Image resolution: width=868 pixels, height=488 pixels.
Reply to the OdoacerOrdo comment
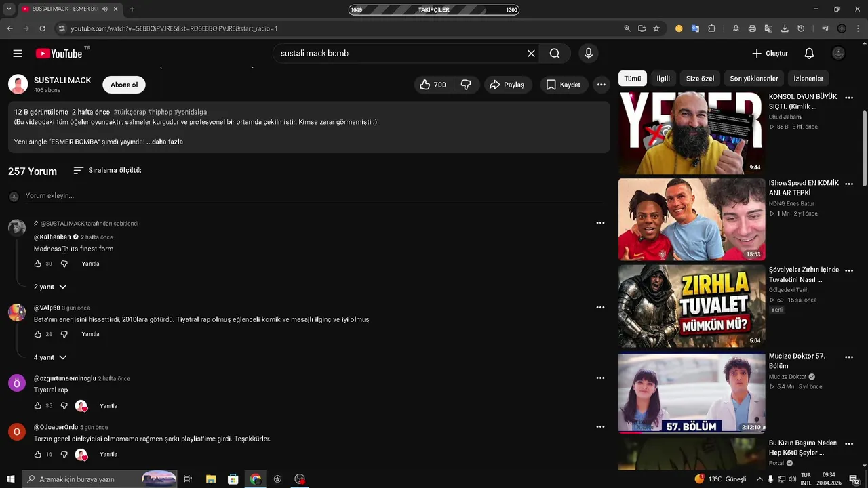[x=108, y=454]
